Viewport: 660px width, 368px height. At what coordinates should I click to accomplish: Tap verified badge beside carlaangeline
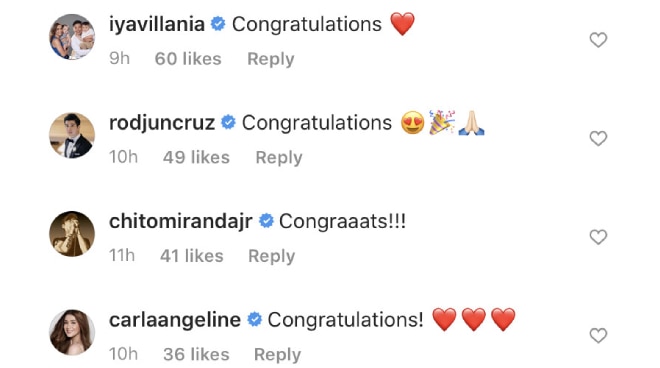tap(254, 320)
